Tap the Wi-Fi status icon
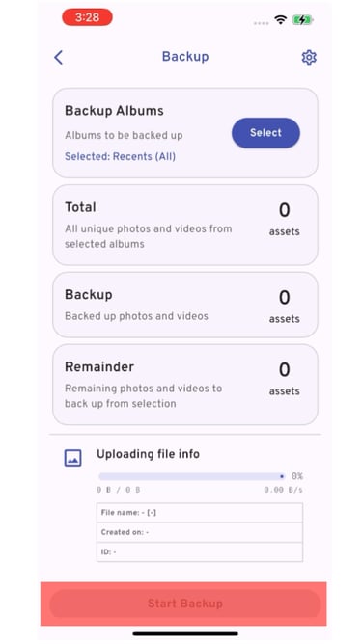Screen dimensions: 362x644 (281, 19)
